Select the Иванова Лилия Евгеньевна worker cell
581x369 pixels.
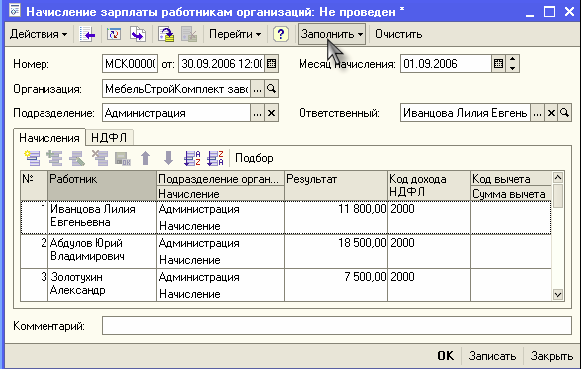tap(102, 217)
